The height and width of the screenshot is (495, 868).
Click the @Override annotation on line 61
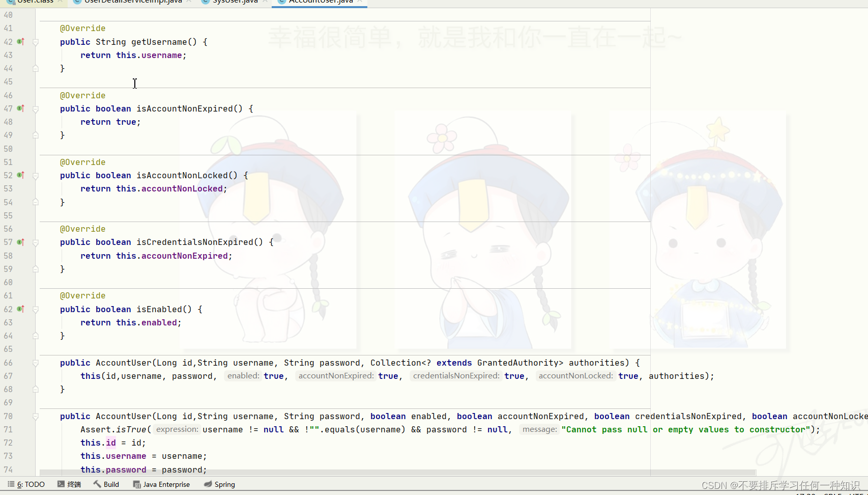click(x=83, y=295)
